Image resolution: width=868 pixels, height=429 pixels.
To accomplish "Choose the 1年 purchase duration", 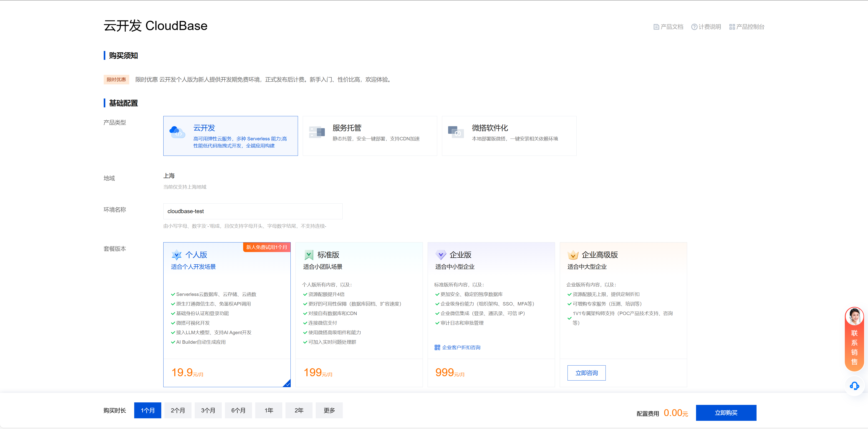I will click(269, 411).
